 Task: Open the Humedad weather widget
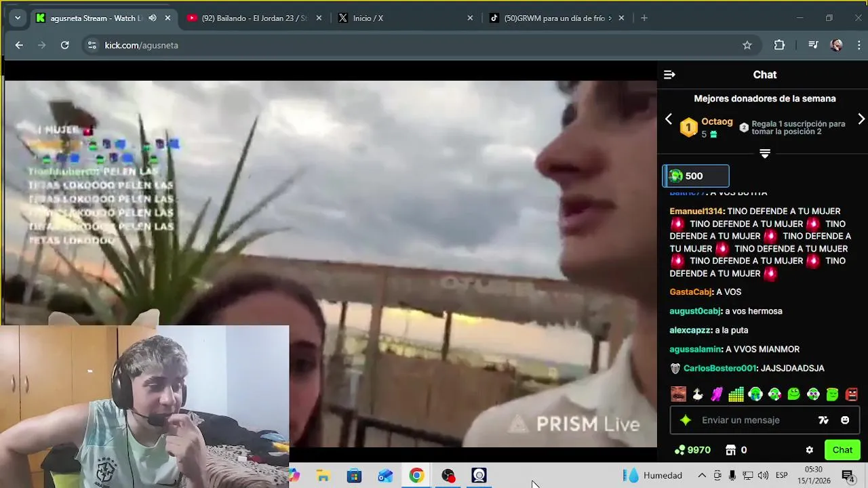[x=653, y=476]
